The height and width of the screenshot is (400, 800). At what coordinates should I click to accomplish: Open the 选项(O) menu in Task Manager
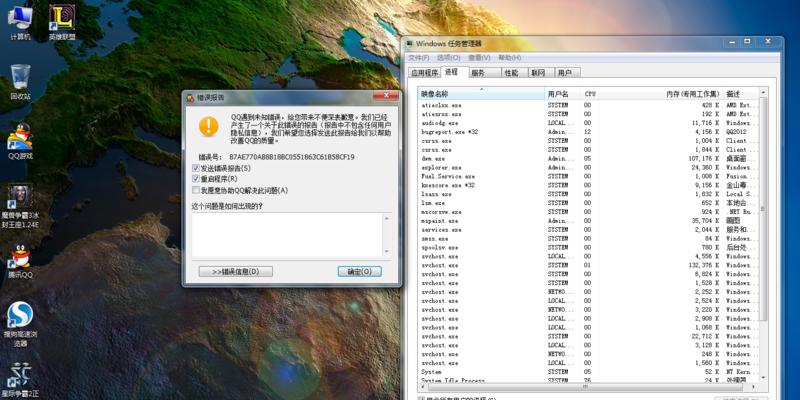point(449,58)
